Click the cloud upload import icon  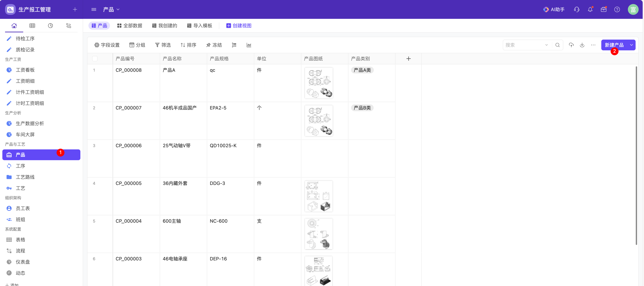coord(571,45)
